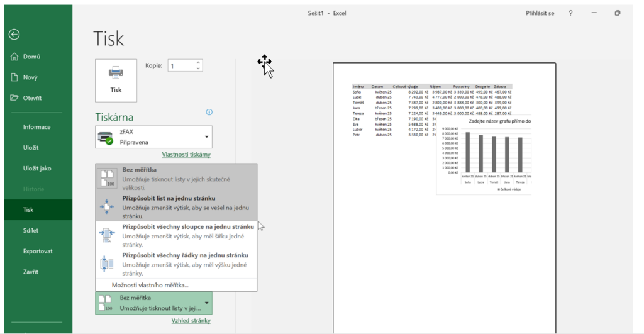
Task: Click the fit all columns on one page icon
Action: point(106,235)
